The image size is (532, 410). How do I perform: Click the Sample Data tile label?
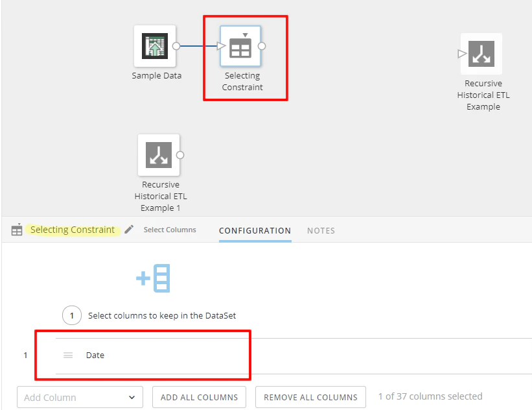pyautogui.click(x=156, y=75)
